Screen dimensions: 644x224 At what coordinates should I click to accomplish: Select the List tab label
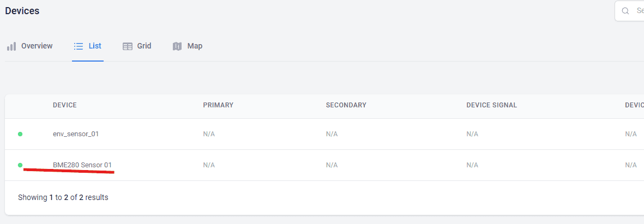(95, 46)
